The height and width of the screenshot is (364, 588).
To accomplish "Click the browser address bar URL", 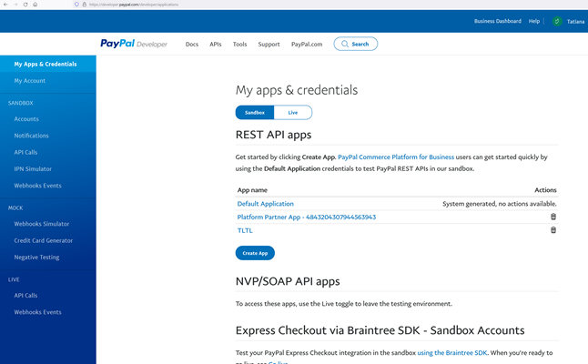I will [x=137, y=5].
